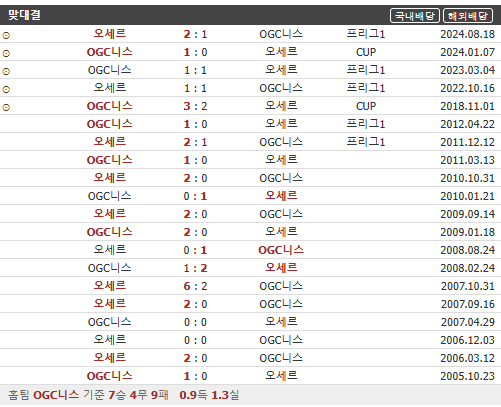Click the circle icon beside 2024.08.18 match
This screenshot has width=501, height=407.
coord(6,35)
